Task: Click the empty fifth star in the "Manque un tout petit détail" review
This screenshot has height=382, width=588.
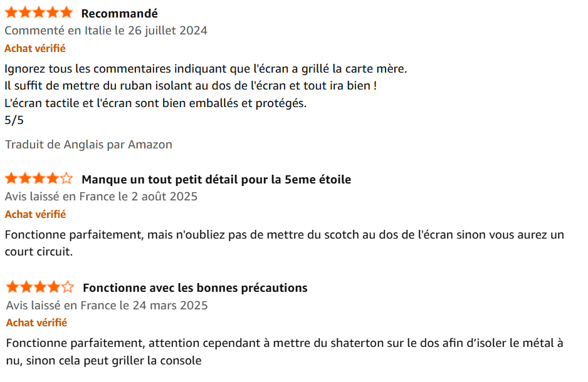Action: coord(67,179)
